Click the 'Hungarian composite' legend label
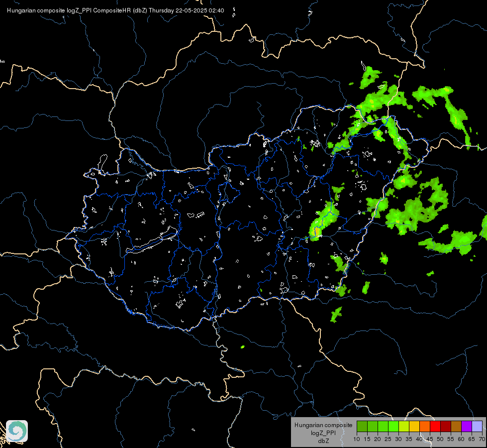Screen dimensions: 487x448 tap(323, 425)
